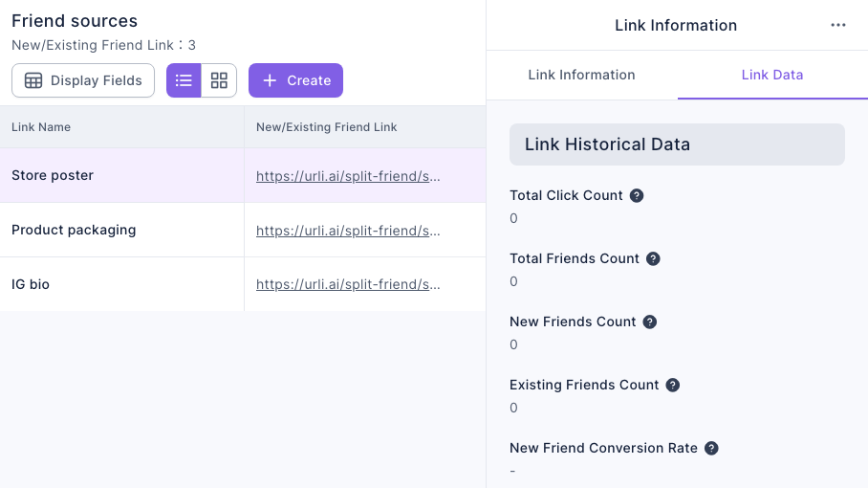Image resolution: width=868 pixels, height=488 pixels.
Task: Show help for Existing Friends Count
Action: (673, 385)
